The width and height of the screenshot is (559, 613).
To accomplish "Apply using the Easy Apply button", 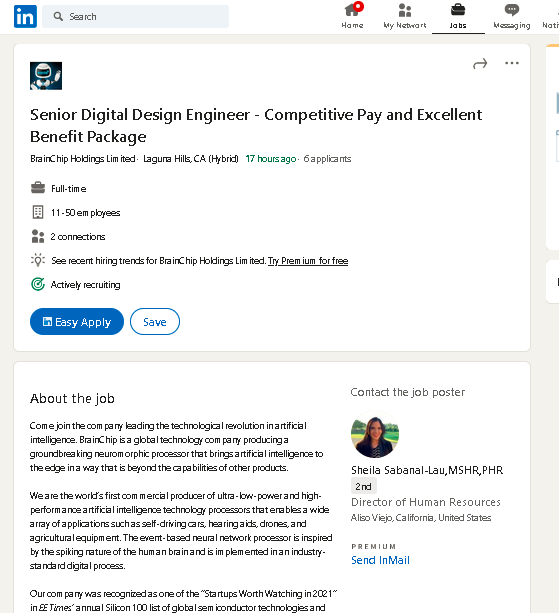I will [x=77, y=321].
